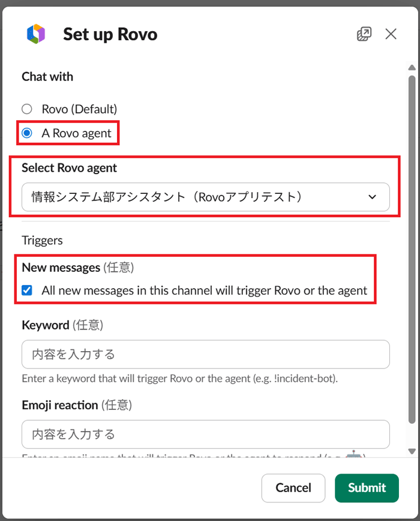Click the Chat with heading
The image size is (420, 521).
tap(47, 77)
